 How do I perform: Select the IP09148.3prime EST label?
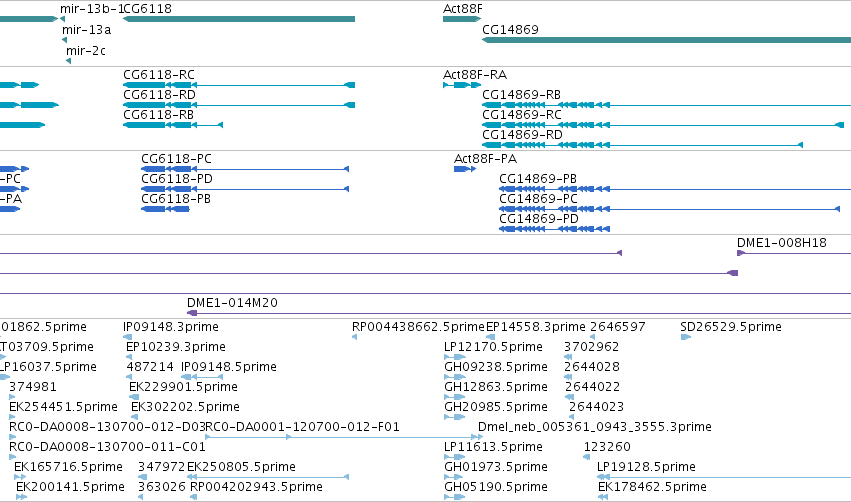tap(171, 327)
